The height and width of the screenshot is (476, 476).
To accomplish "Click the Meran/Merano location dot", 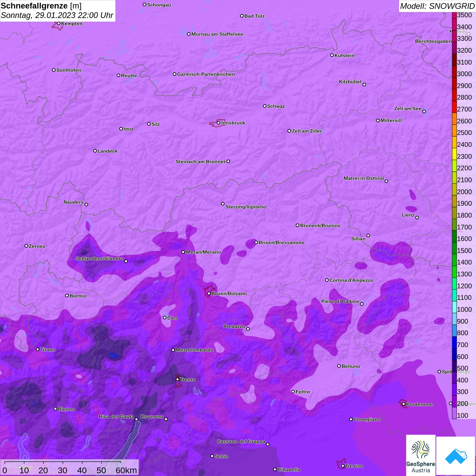I will coord(183,252).
